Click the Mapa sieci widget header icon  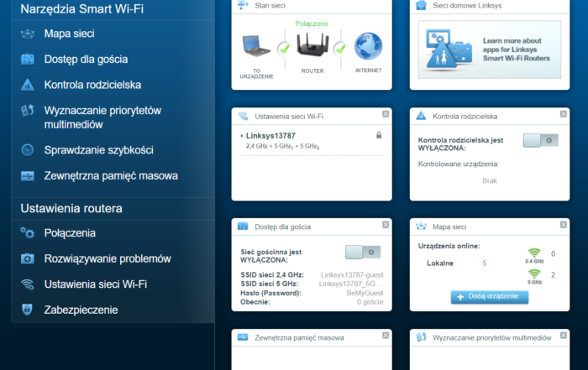click(x=421, y=227)
